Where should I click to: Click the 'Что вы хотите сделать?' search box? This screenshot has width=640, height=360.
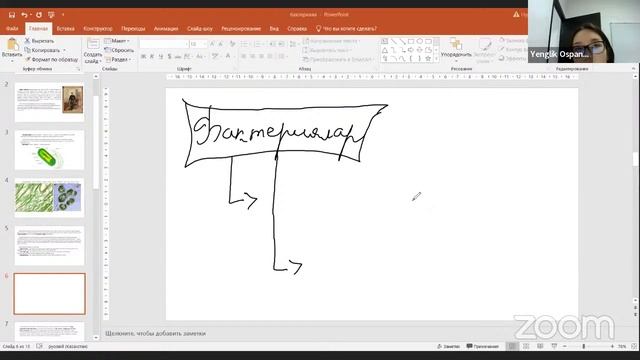[x=346, y=29]
